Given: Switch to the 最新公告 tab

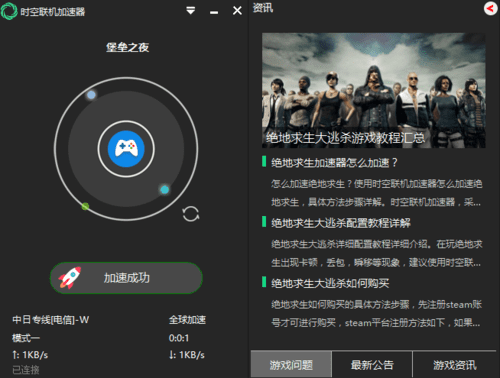Looking at the screenshot, I should coord(372,365).
